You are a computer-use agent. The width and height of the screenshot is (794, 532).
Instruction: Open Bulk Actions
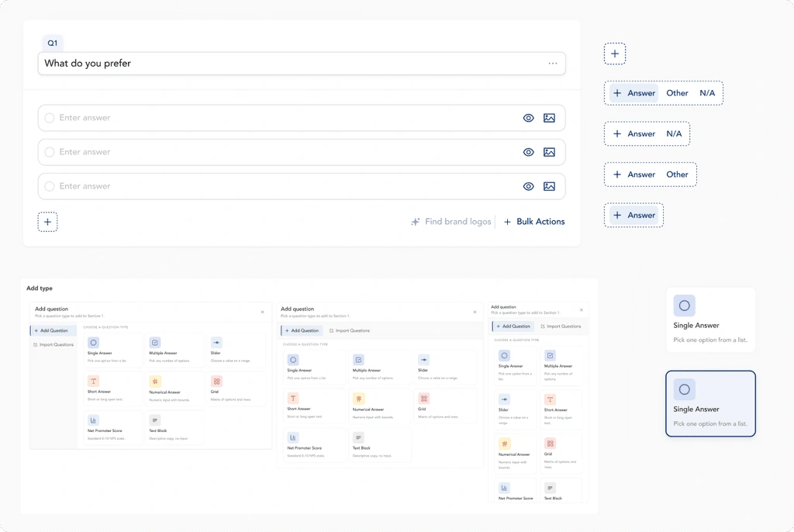tap(534, 222)
